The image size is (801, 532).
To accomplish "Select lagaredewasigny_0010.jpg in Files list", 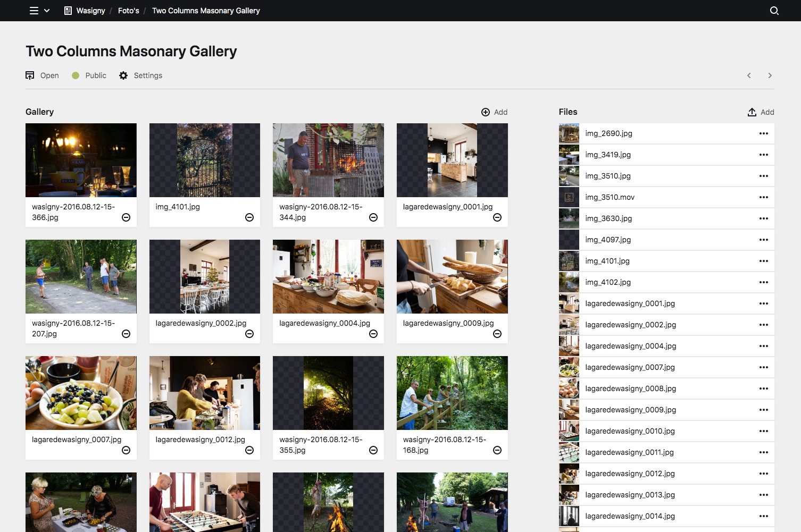I will 666,431.
